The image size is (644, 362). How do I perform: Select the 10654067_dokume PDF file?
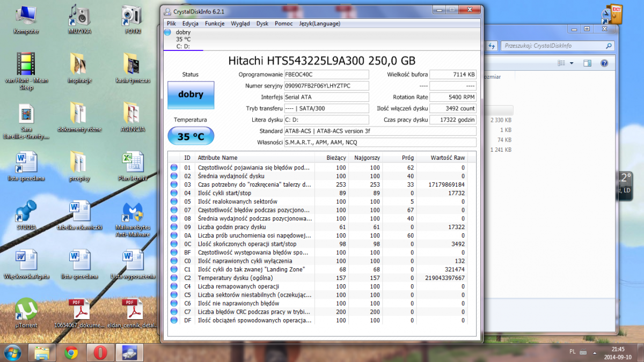pyautogui.click(x=79, y=313)
